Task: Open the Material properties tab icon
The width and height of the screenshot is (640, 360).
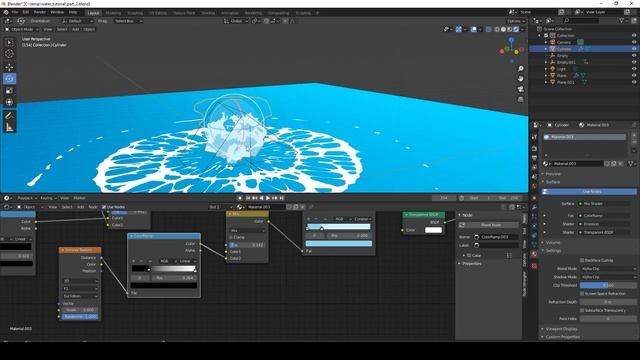Action: (534, 254)
